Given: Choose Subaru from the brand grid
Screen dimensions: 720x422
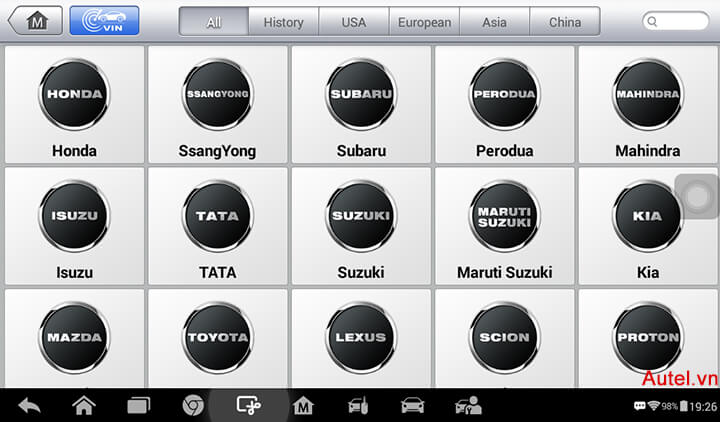Looking at the screenshot, I should coord(361,104).
